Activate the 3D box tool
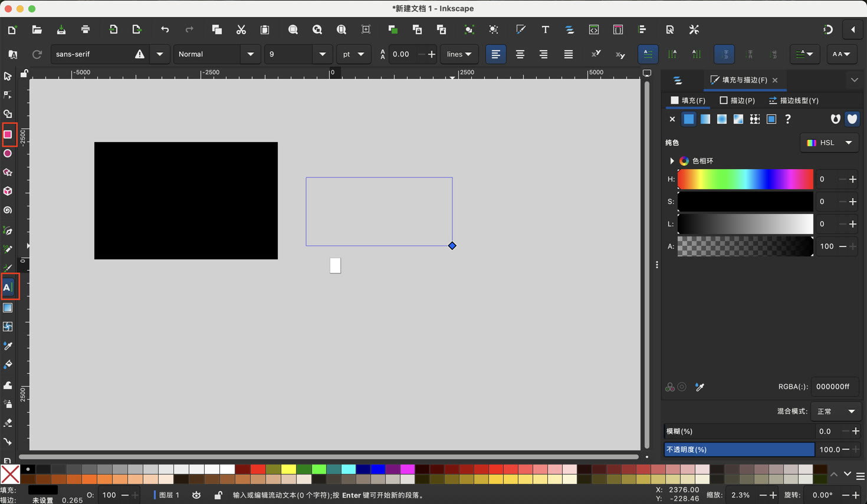 click(x=9, y=191)
